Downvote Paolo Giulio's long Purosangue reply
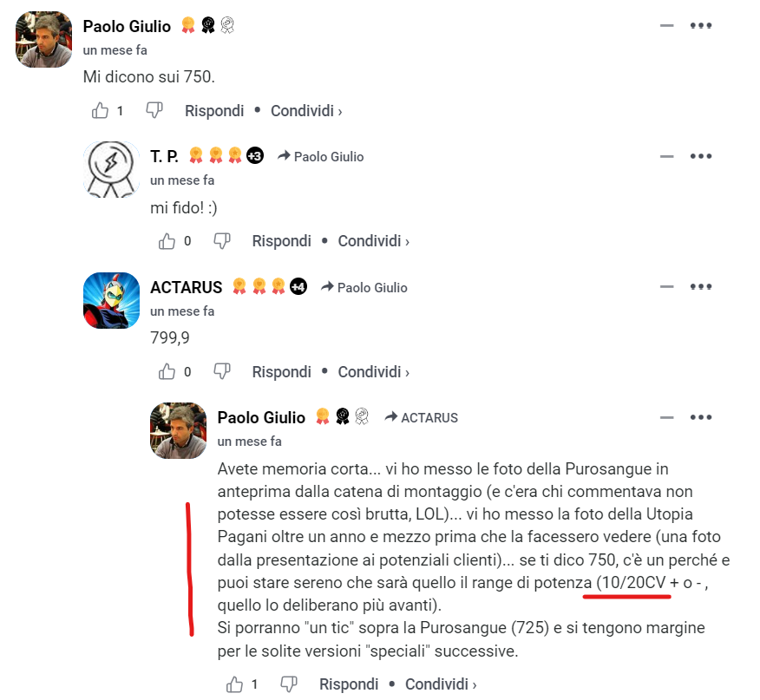 pyautogui.click(x=289, y=684)
